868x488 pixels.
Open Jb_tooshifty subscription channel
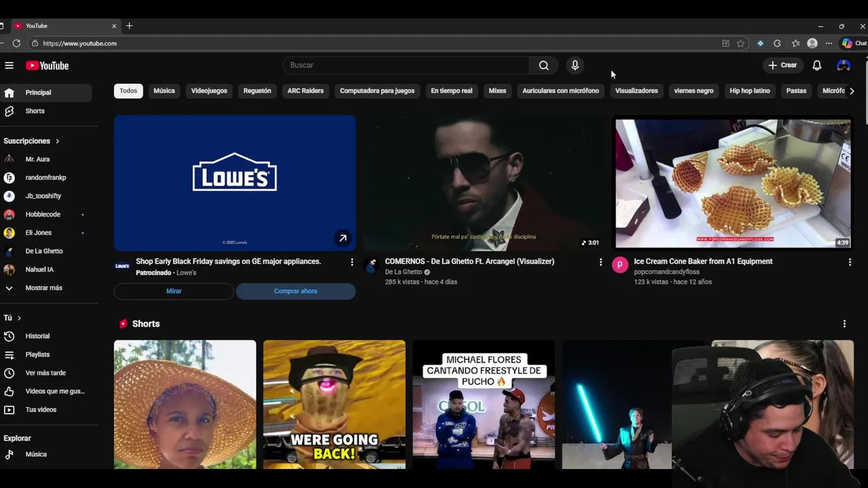point(45,196)
